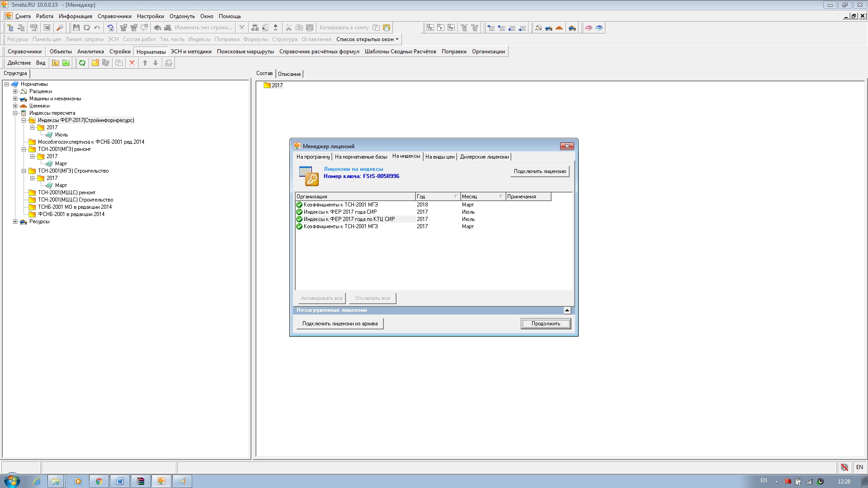868x488 pixels.
Task: Click the red X delete icon in manager toolbar
Action: (132, 63)
